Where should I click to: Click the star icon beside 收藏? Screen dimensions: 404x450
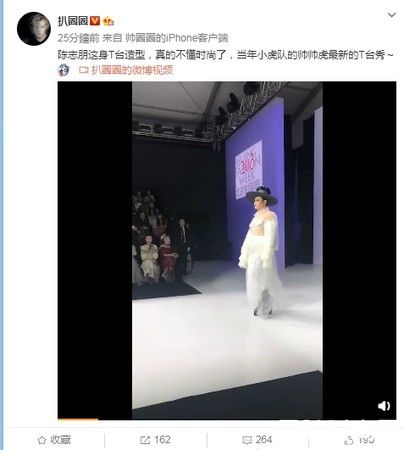pyautogui.click(x=42, y=440)
